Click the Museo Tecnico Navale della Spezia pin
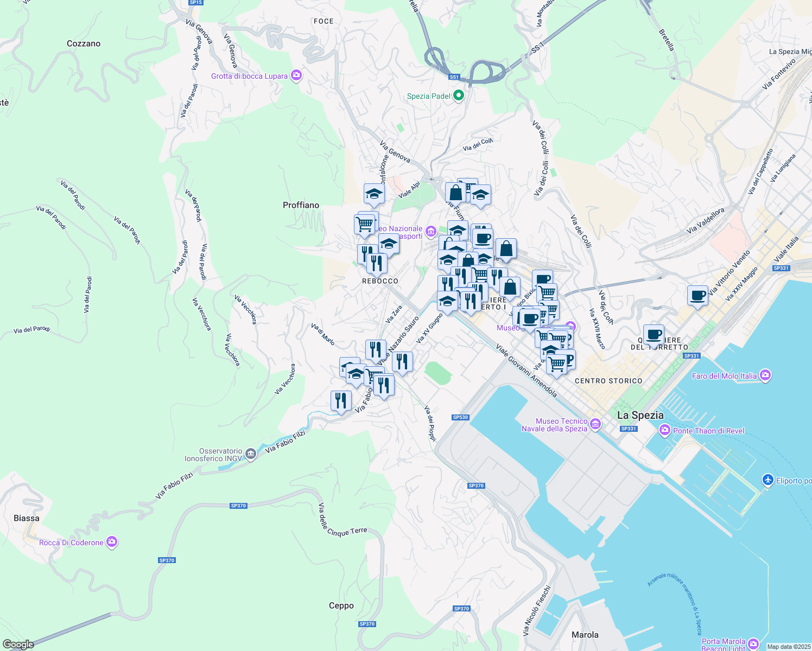812x651 pixels. pyautogui.click(x=595, y=424)
